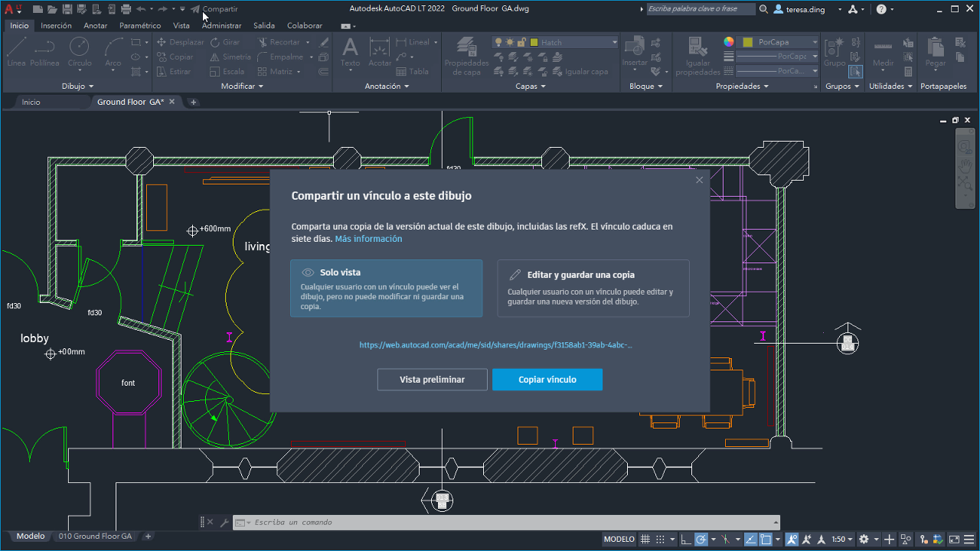Click the Girar rotate tool

(x=225, y=43)
